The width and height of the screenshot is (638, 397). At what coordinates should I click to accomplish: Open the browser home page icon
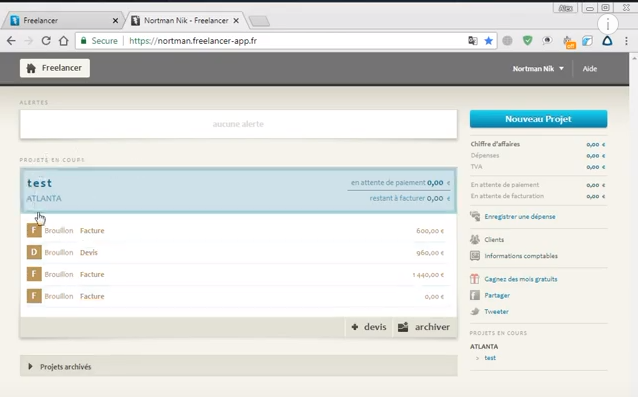63,41
